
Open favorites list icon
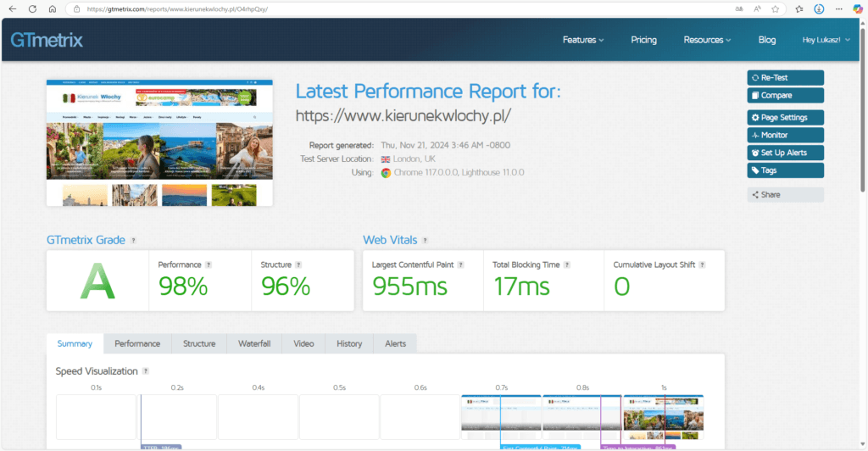[x=799, y=8]
